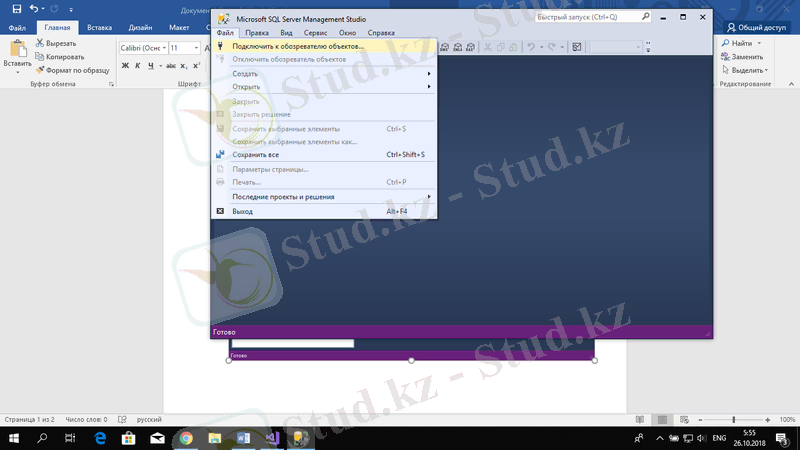Click the Cut scissors icon in SSMS toolbar

point(488,47)
